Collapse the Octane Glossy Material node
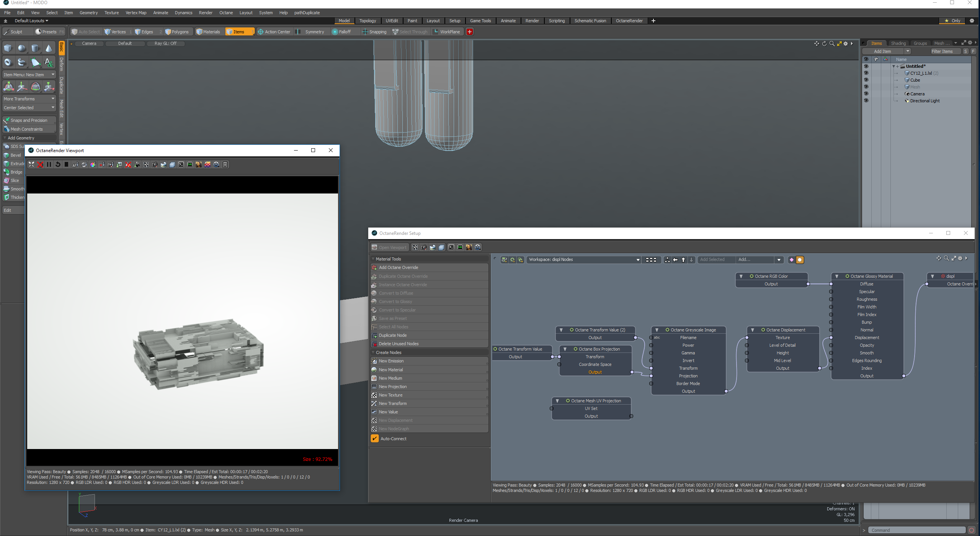This screenshot has width=980, height=536. 837,276
